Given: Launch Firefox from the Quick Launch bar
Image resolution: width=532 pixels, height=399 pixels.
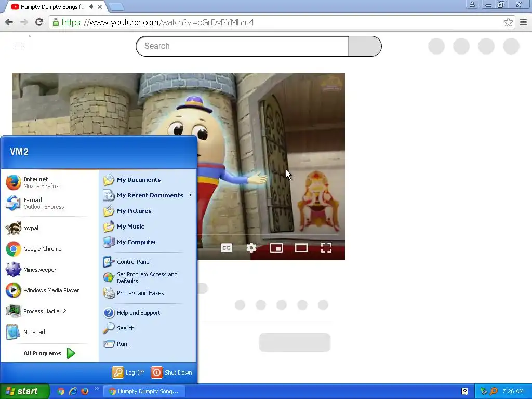Looking at the screenshot, I should point(85,391).
